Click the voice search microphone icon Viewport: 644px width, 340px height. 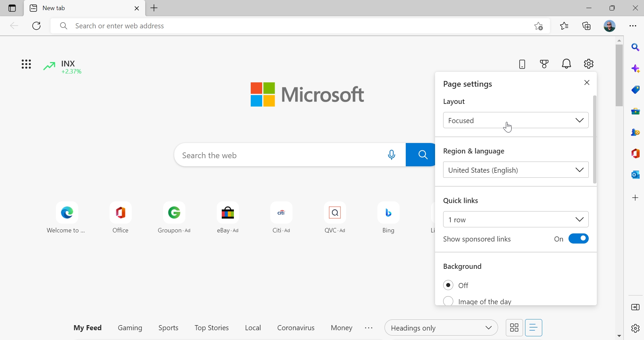coord(392,155)
